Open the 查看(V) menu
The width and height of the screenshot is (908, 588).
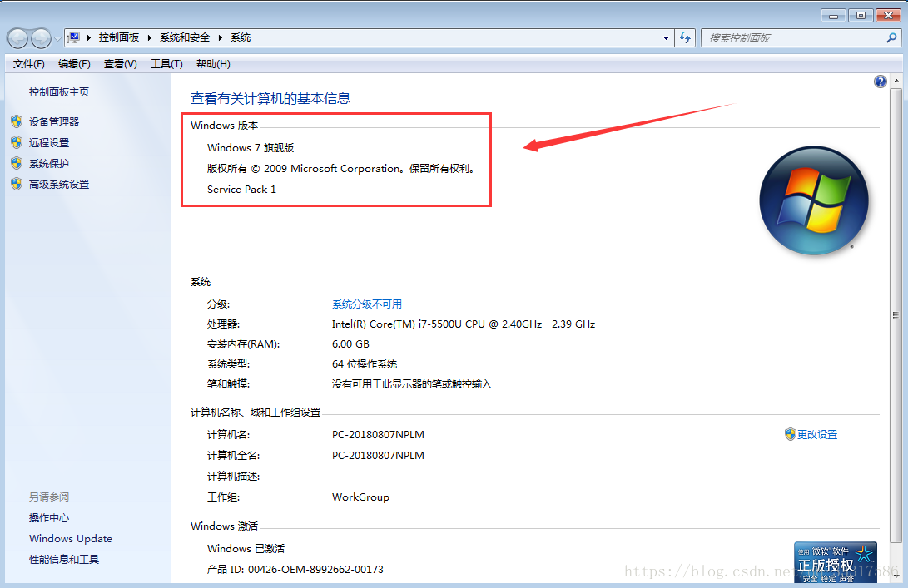tap(121, 64)
